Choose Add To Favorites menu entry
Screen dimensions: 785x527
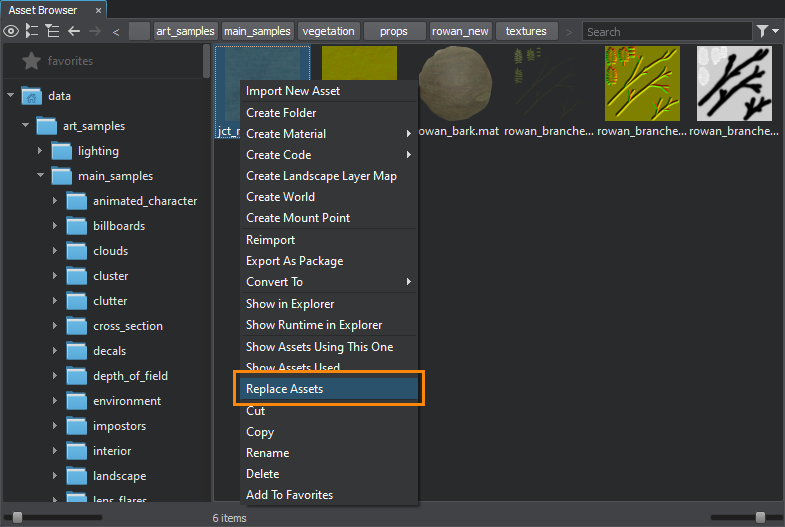click(289, 495)
